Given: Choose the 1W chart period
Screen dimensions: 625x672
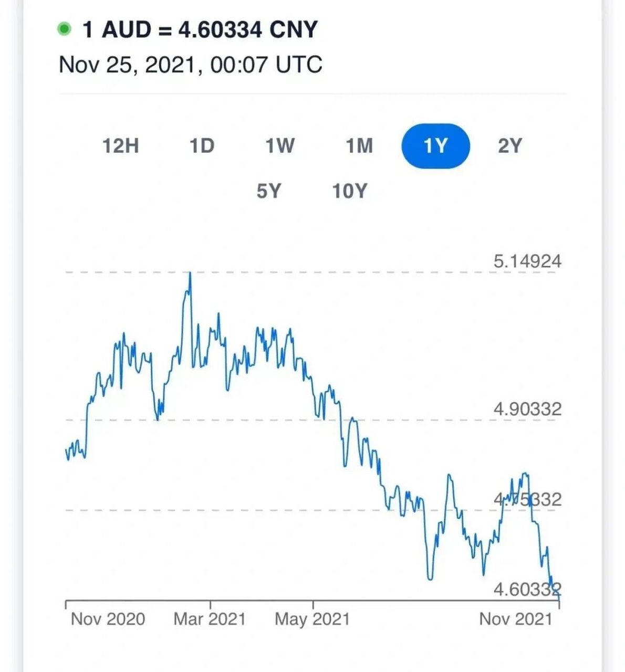Looking at the screenshot, I should coord(280,146).
